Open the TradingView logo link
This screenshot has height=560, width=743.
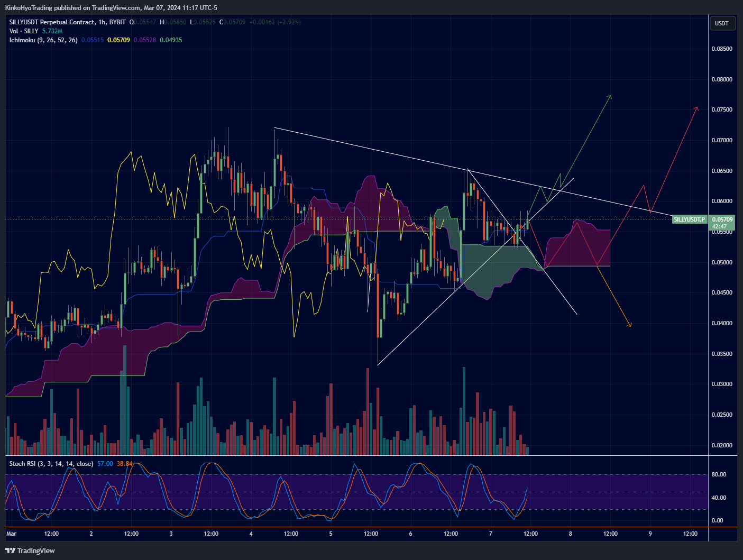pyautogui.click(x=30, y=550)
